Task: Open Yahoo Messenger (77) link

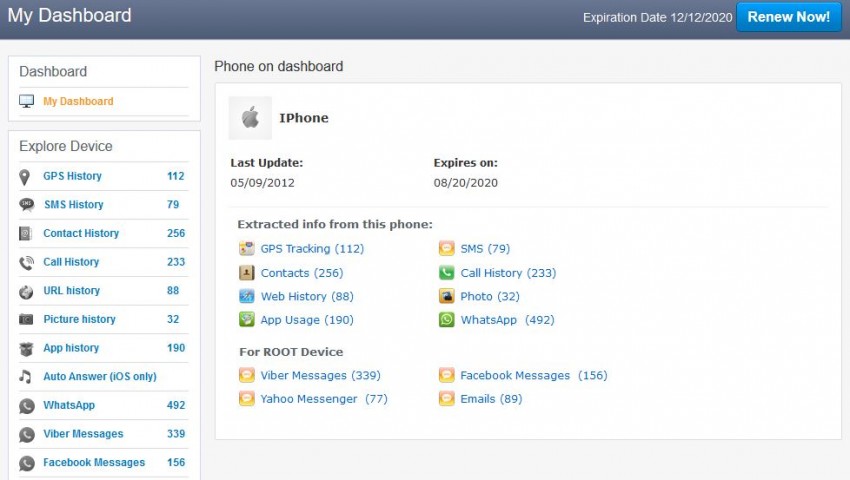Action: (x=324, y=399)
